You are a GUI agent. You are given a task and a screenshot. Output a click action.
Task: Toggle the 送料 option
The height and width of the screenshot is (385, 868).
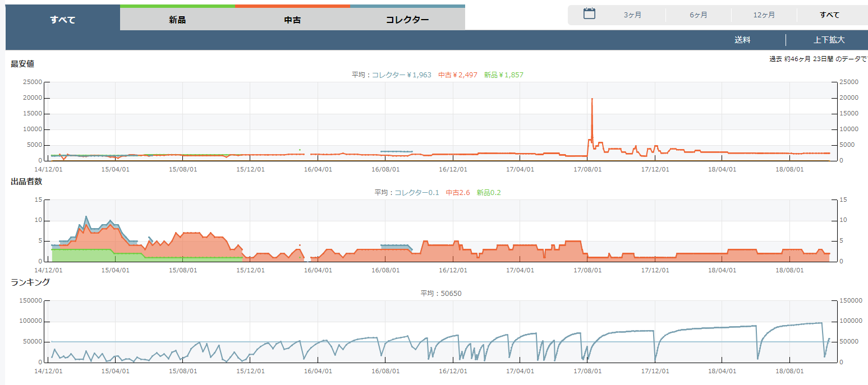pyautogui.click(x=742, y=40)
